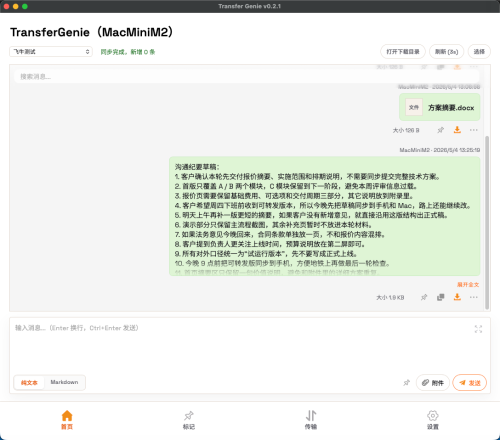Click the 打开下载目录 button

pyautogui.click(x=403, y=52)
